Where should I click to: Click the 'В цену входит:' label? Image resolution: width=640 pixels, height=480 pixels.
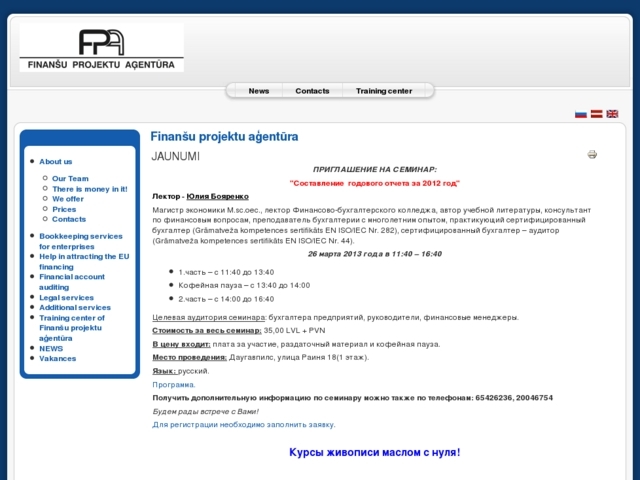[181, 344]
